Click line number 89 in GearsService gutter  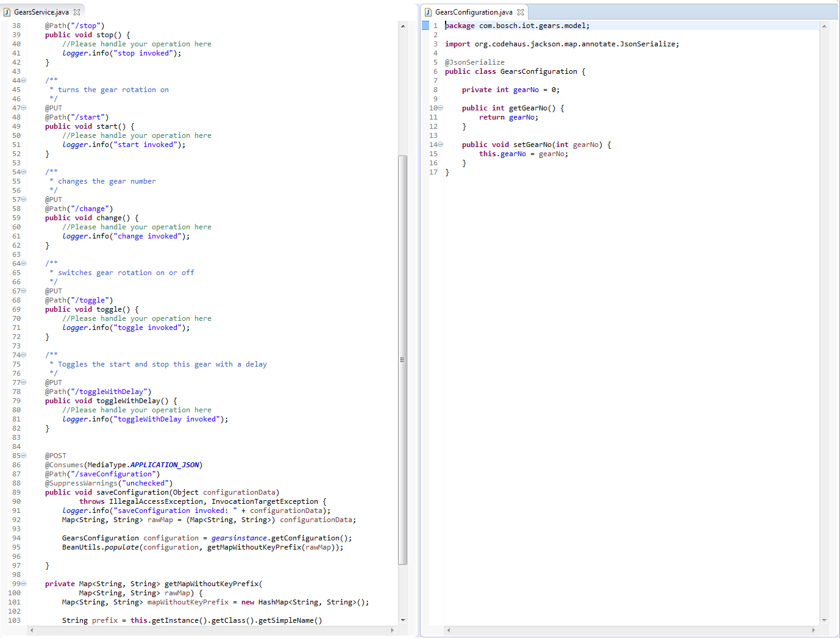point(16,492)
